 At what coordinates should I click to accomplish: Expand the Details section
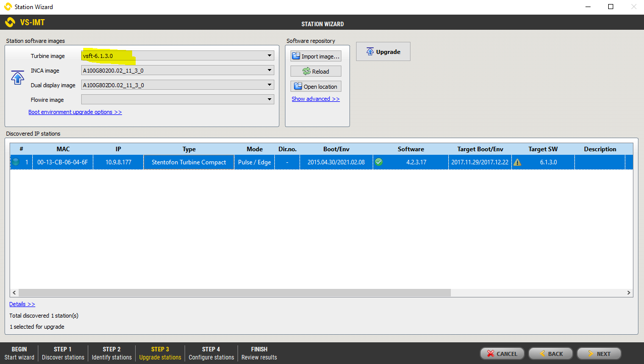click(22, 304)
